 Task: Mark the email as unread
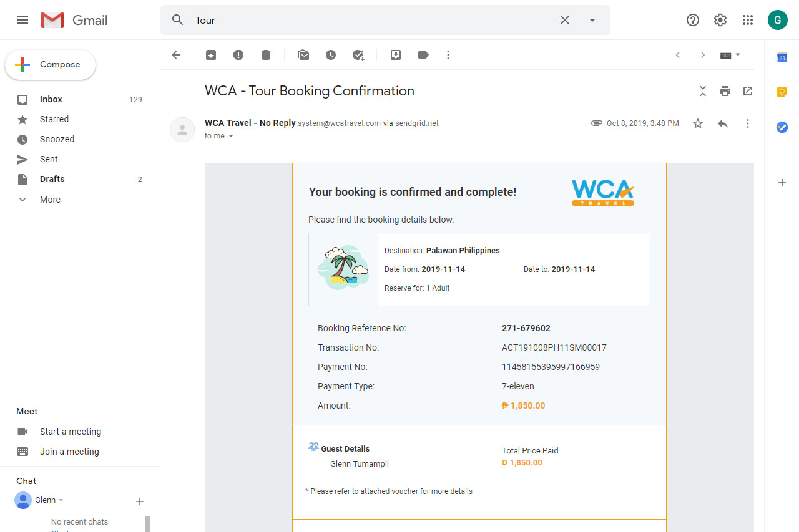point(303,55)
